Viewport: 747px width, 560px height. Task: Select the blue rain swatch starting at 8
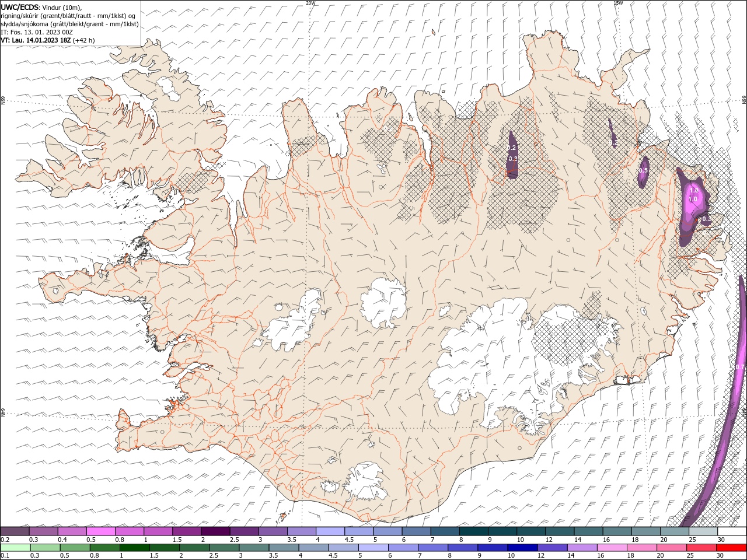click(463, 548)
